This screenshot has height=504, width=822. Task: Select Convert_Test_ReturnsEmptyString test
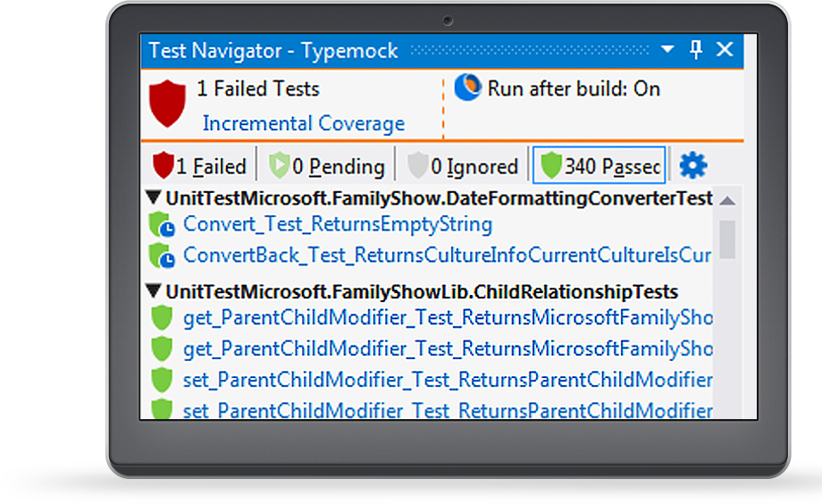click(x=338, y=224)
